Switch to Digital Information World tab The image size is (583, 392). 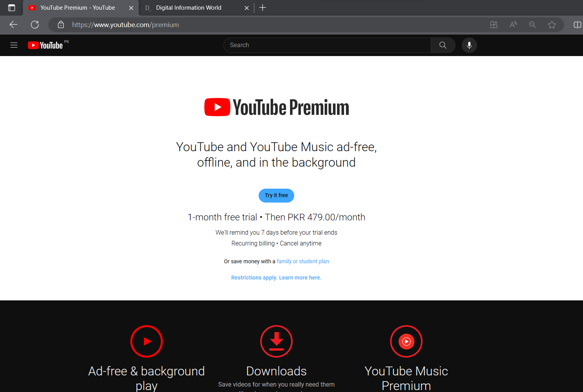tap(189, 8)
